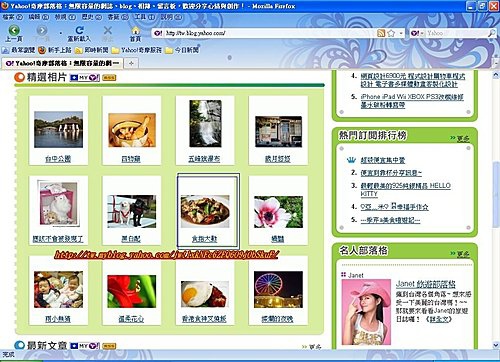Open the 最常瀏覽 bookmark
The width and height of the screenshot is (500, 362).
coord(18,50)
